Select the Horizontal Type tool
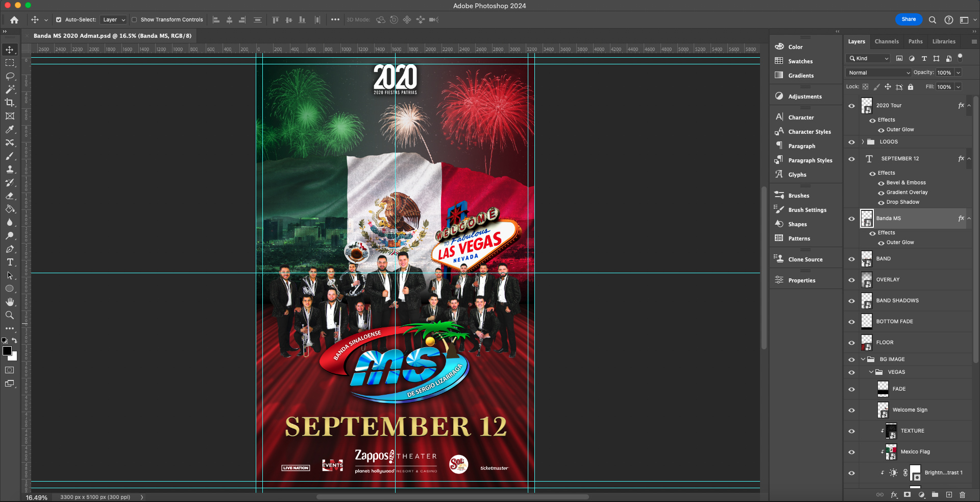 (10, 262)
